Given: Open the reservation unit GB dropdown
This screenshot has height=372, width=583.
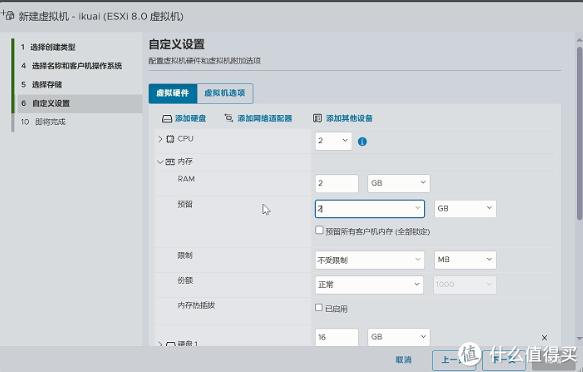Looking at the screenshot, I should [x=465, y=208].
